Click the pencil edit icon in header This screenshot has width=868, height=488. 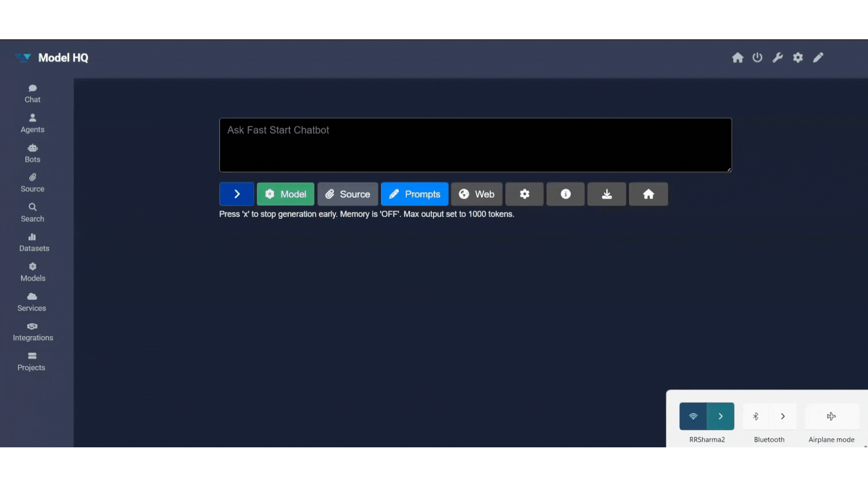[x=818, y=57]
